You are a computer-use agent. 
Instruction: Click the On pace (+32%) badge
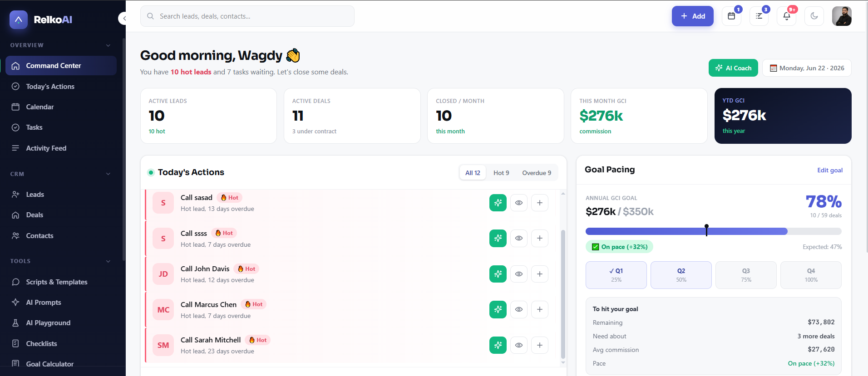[619, 247]
